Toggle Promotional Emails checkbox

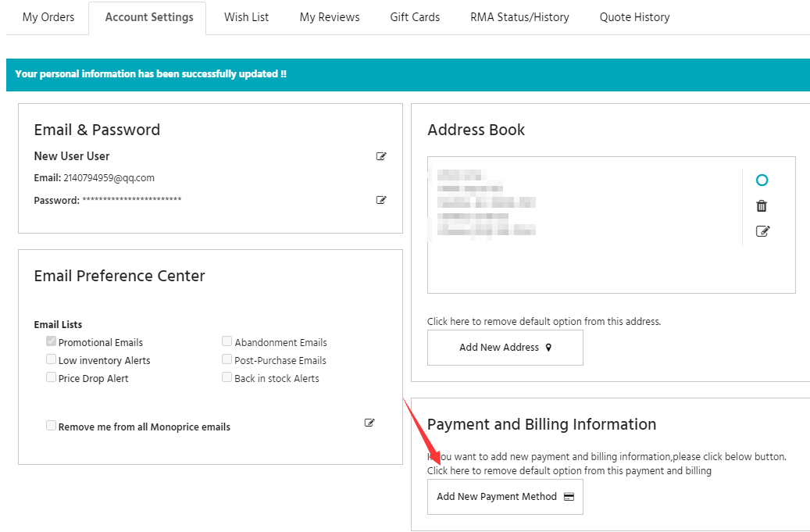coord(52,341)
